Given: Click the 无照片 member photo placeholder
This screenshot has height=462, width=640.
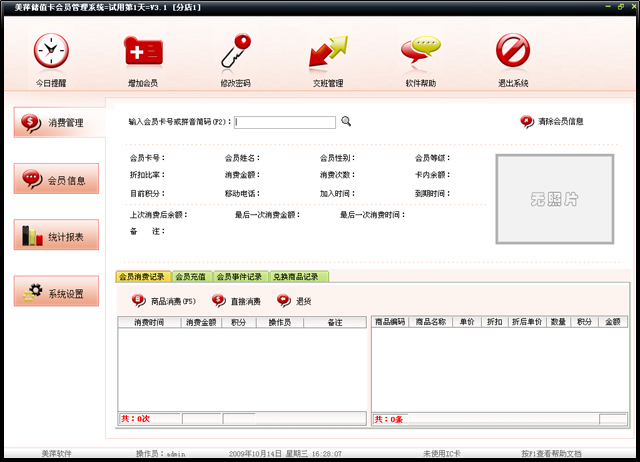Looking at the screenshot, I should tap(553, 199).
